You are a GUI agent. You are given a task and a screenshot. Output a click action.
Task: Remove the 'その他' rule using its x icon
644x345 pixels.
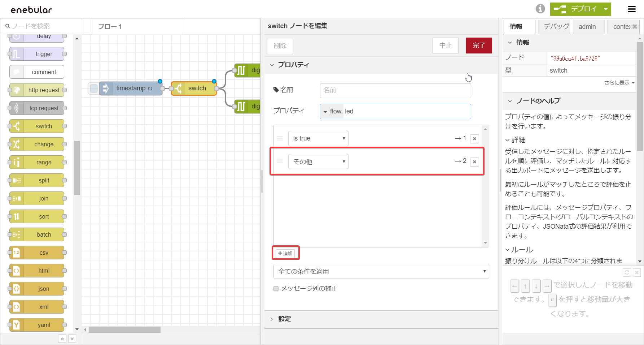pyautogui.click(x=474, y=162)
